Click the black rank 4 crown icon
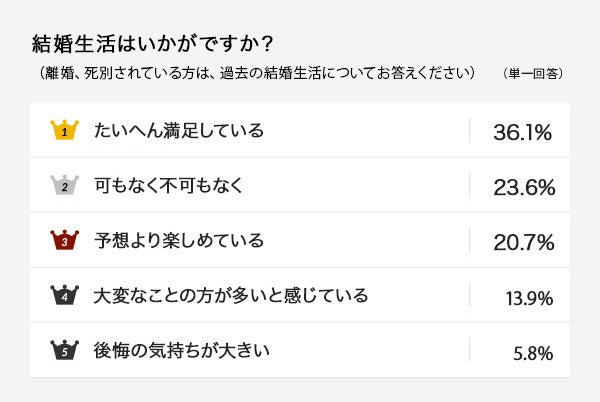The height and width of the screenshot is (402, 600). [x=64, y=295]
